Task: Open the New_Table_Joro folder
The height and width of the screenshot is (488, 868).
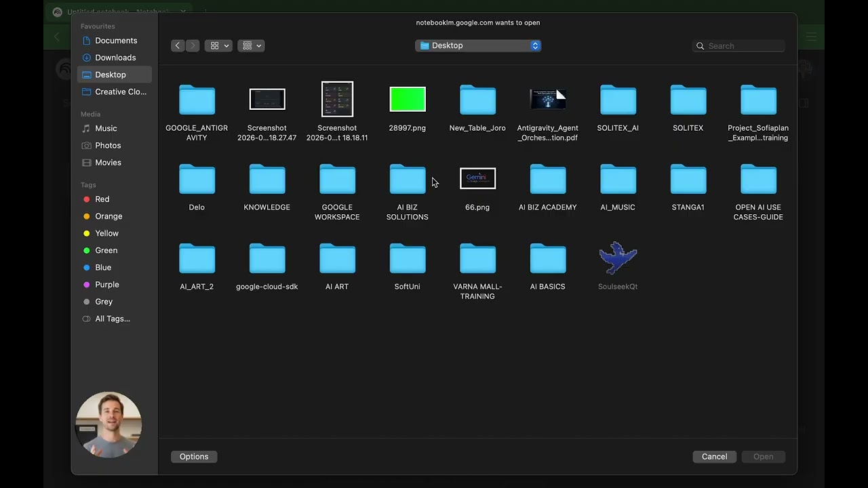Action: point(477,100)
